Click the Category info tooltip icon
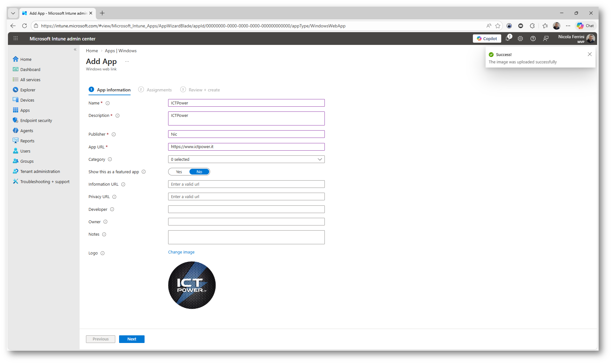 pyautogui.click(x=110, y=159)
